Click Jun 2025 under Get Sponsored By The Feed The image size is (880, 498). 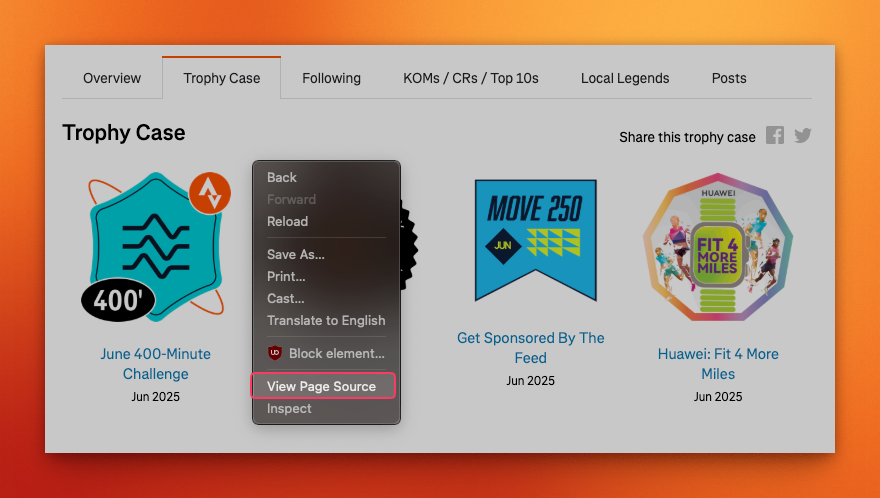(530, 381)
